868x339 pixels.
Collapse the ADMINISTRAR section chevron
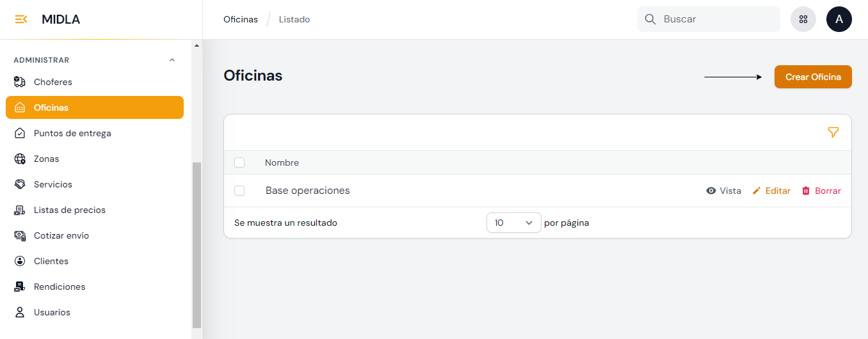click(172, 60)
